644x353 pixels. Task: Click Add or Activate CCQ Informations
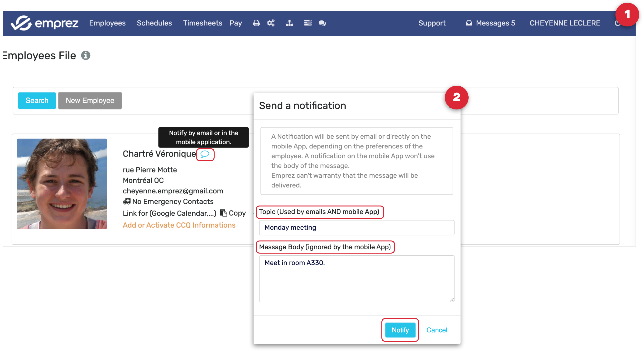click(x=179, y=225)
